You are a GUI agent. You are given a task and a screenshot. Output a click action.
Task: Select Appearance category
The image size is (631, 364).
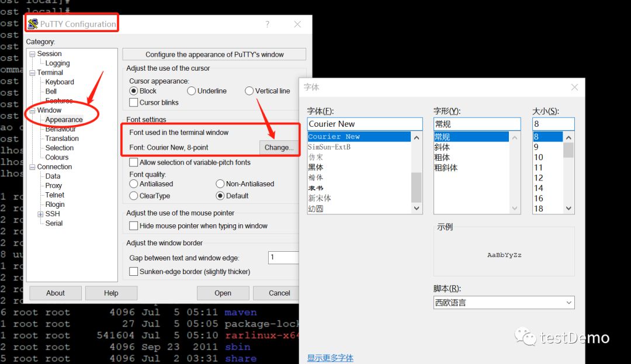coord(64,119)
